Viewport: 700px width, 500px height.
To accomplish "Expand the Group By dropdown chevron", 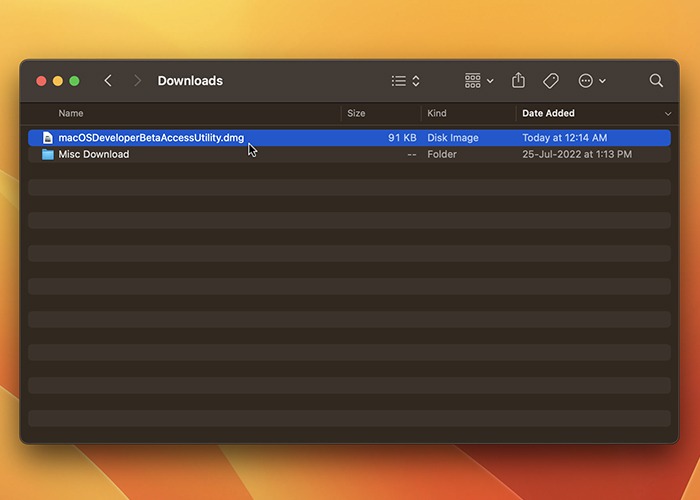I will [490, 81].
